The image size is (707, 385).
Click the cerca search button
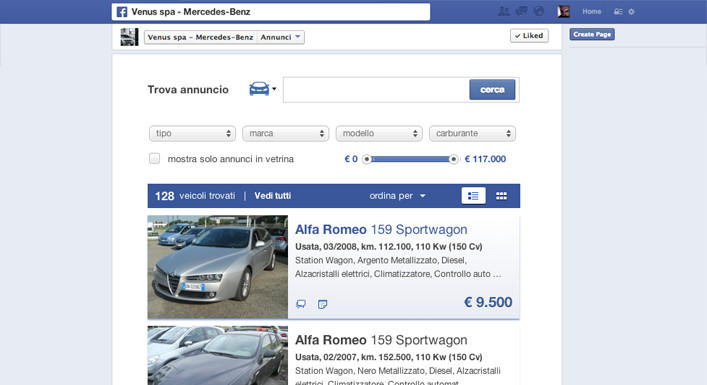click(x=492, y=90)
